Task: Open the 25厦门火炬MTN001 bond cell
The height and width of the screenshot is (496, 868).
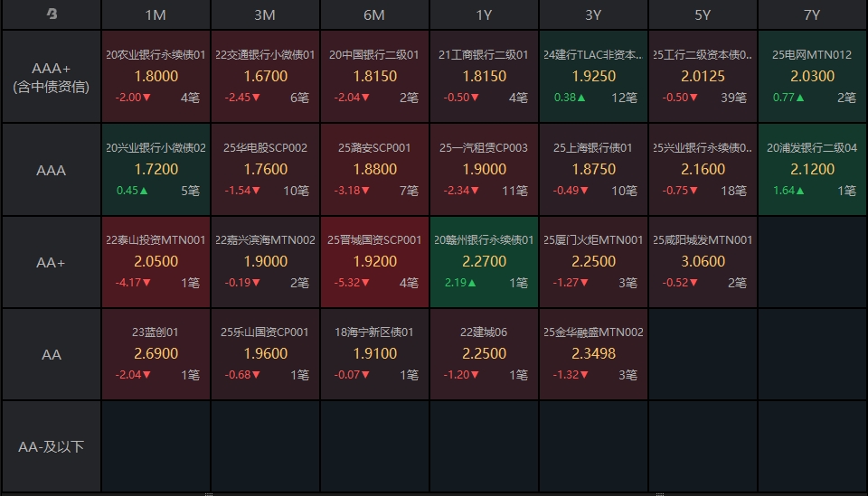Action: pos(593,262)
